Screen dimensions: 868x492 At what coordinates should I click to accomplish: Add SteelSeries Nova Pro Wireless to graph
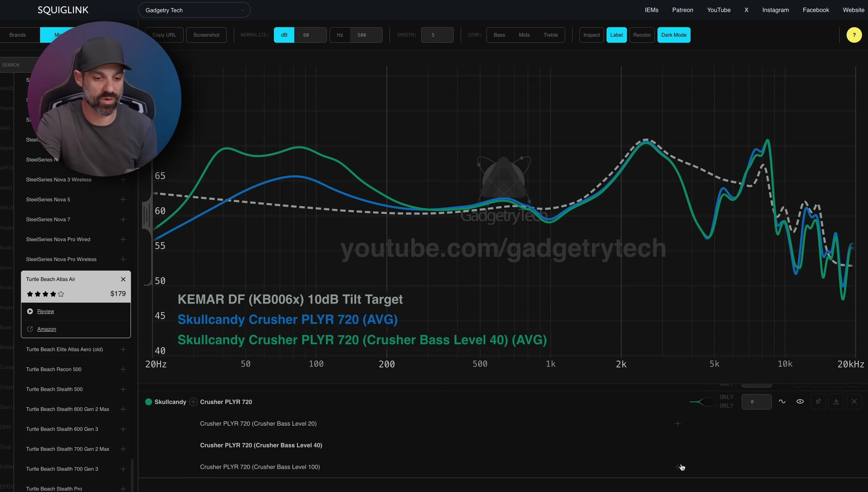(123, 259)
